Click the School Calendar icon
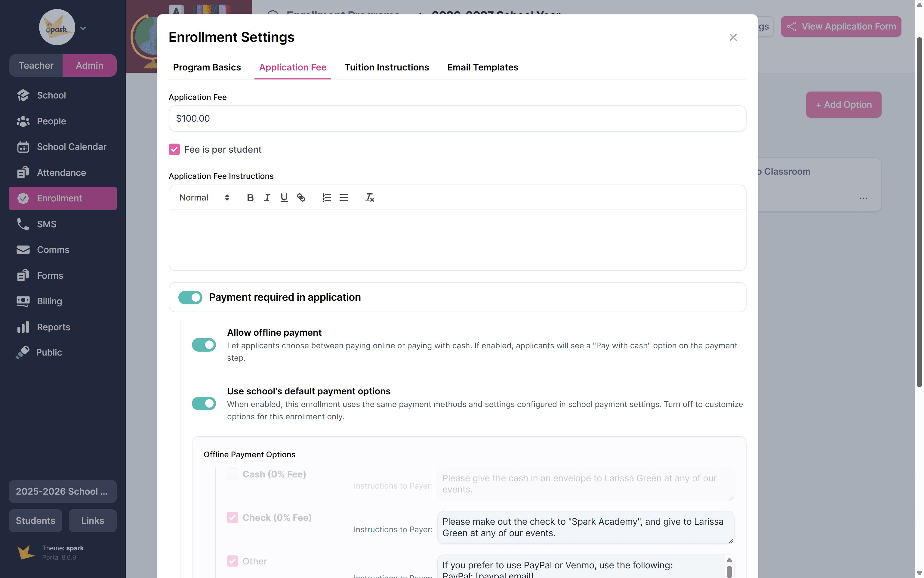The image size is (924, 578). 23,147
